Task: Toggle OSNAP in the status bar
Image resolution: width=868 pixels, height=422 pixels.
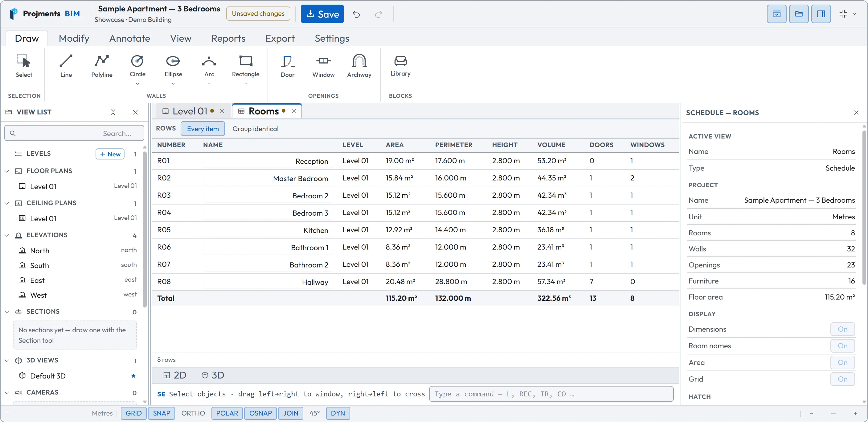Action: coord(260,413)
